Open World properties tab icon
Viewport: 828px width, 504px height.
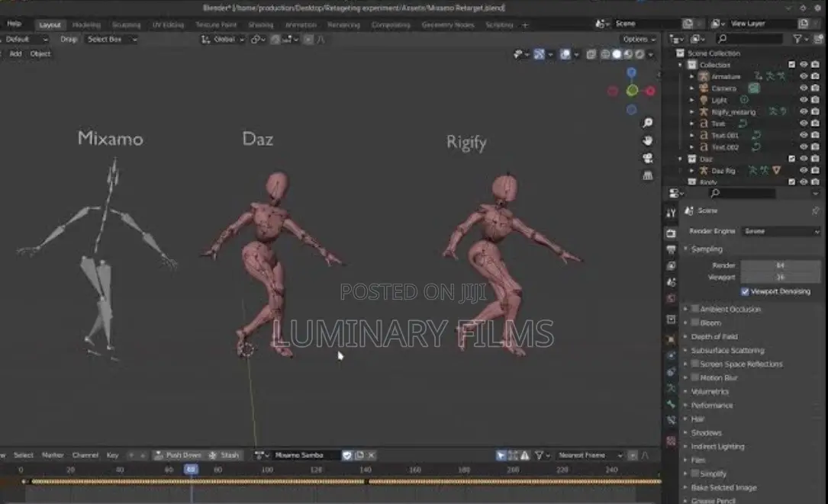coord(671,298)
